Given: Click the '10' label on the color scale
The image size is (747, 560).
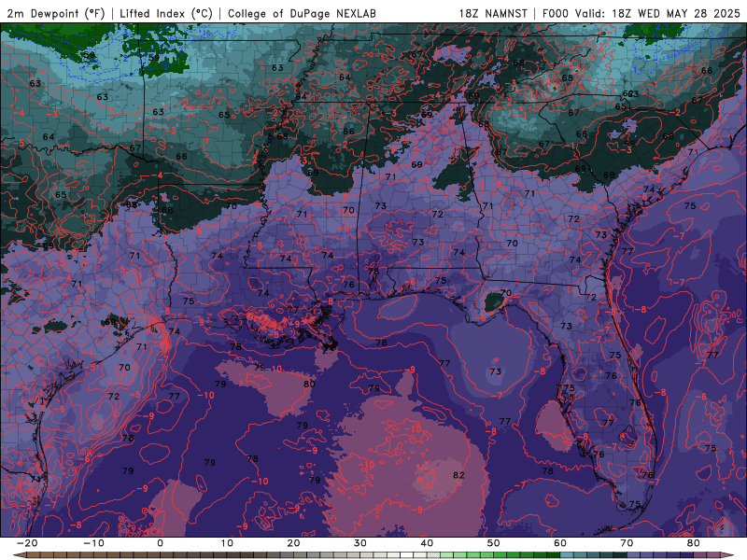Looking at the screenshot, I should [227, 543].
